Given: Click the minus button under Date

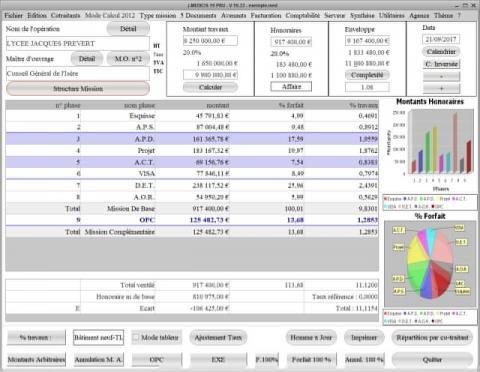Looking at the screenshot, I should [x=441, y=76].
